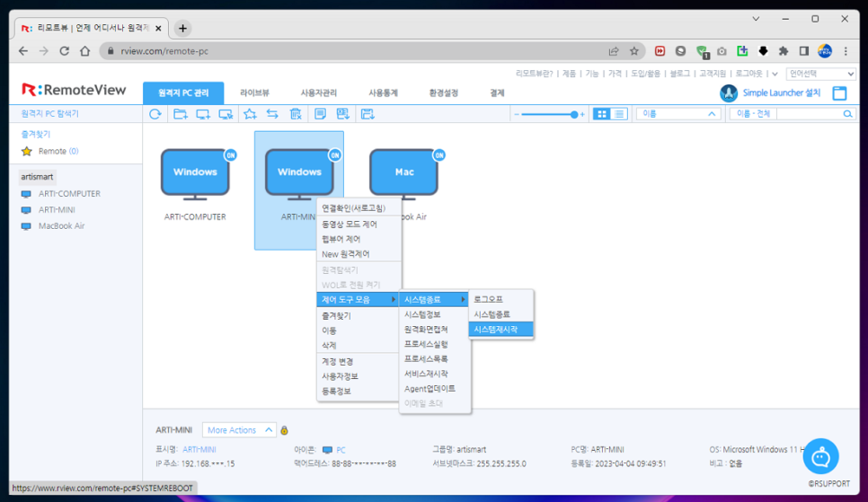Click the add remote PC monitor icon
This screenshot has height=502, width=868.
coord(202,114)
